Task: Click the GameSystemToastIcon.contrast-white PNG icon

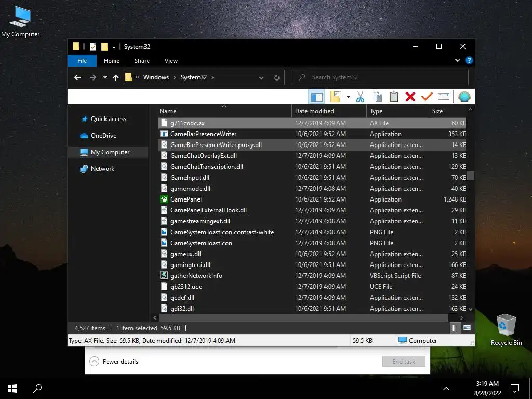Action: tap(164, 232)
